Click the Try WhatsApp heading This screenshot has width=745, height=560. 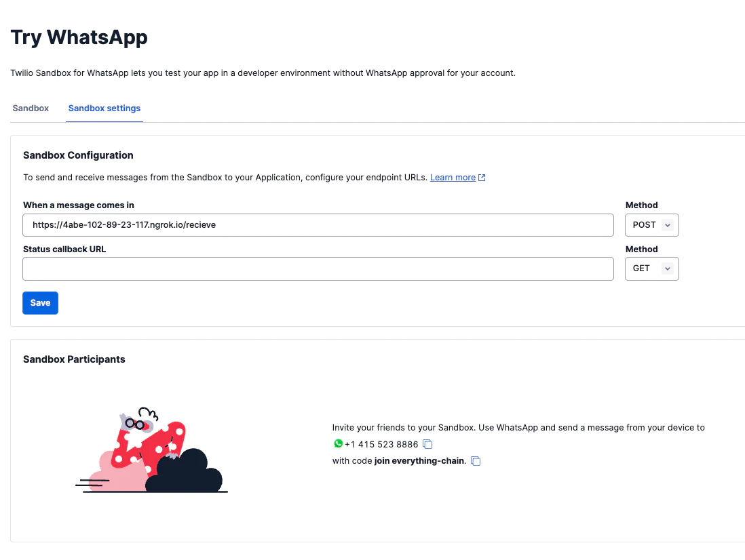(x=79, y=37)
